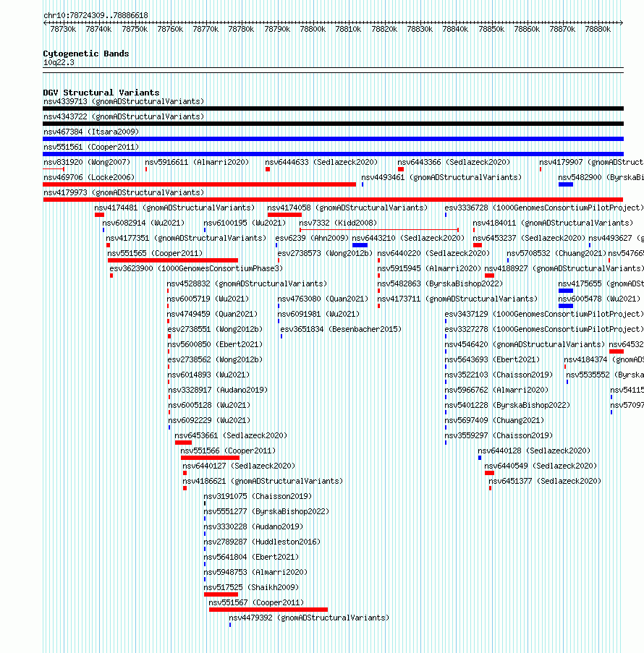
Task: Open esv3623900 (1000GenomesConsortiumPhase3) label
Action: coord(196,268)
